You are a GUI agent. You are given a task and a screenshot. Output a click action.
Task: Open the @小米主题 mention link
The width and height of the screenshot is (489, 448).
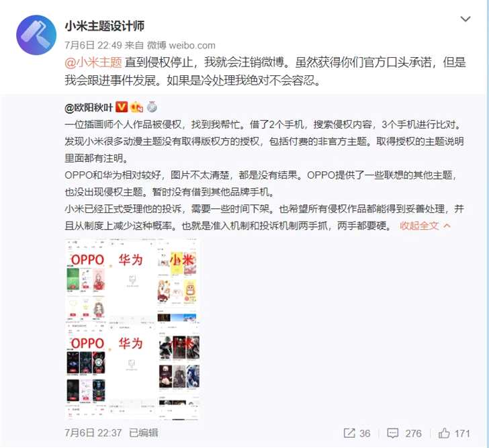click(93, 62)
